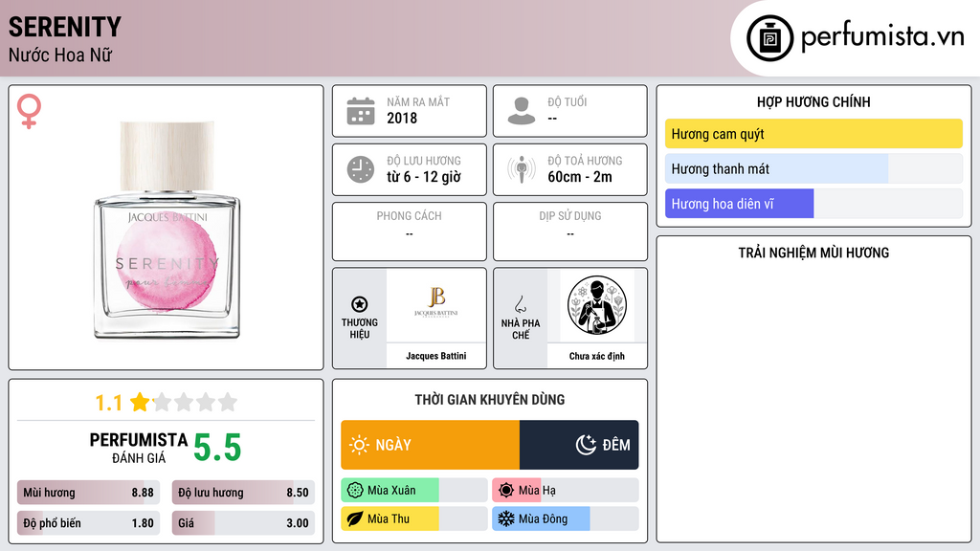Click the Mùa Hạ season bar
980x551 pixels.
coord(565,491)
